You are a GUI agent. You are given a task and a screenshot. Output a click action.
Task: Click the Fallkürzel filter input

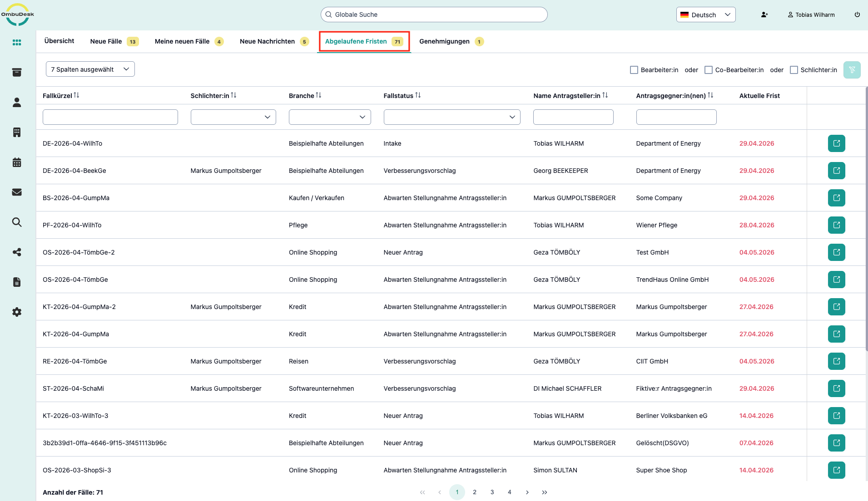click(x=110, y=117)
